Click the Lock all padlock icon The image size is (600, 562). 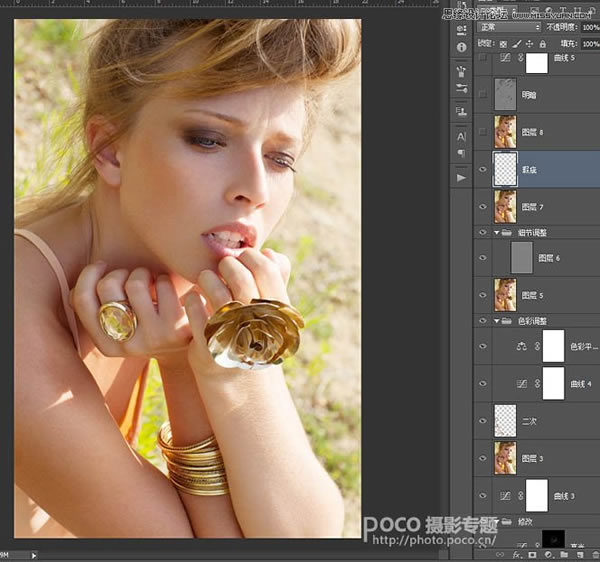(543, 44)
